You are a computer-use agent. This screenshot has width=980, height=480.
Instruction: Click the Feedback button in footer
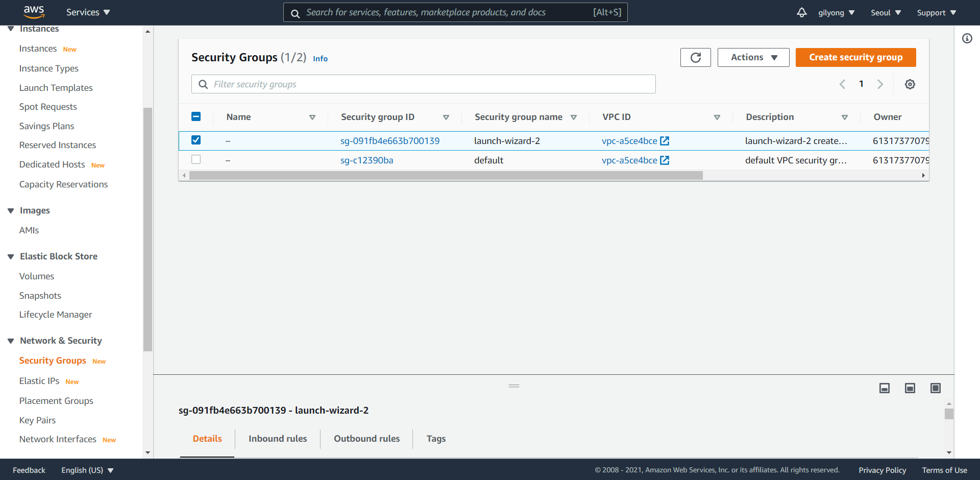click(29, 470)
